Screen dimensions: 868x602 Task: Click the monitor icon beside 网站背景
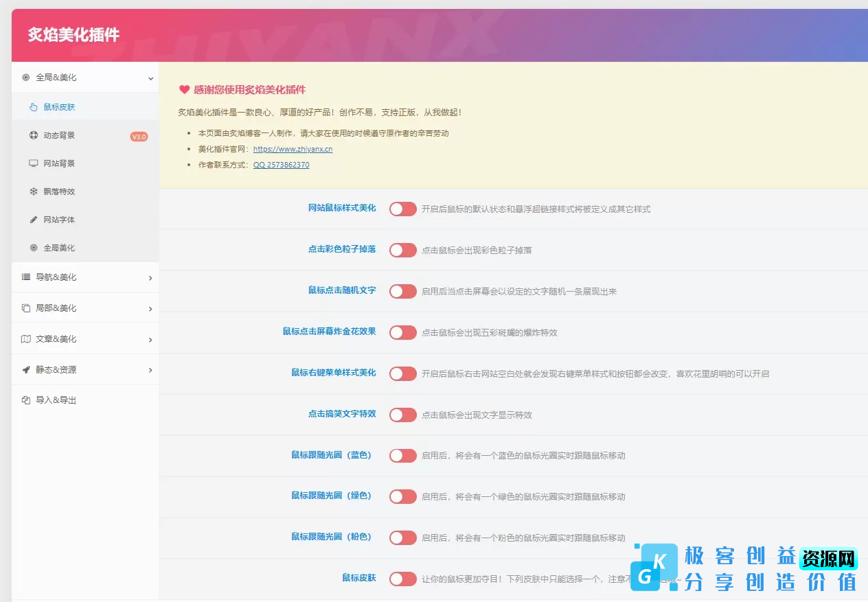tap(33, 163)
